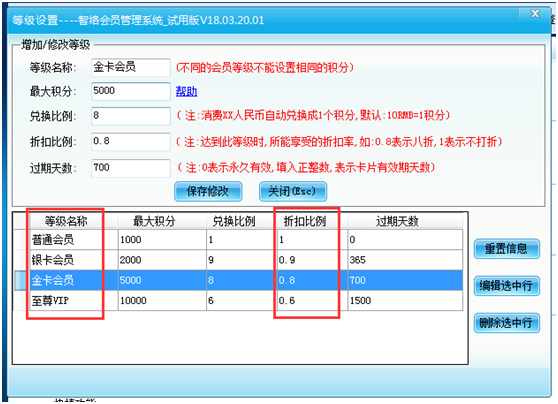The height and width of the screenshot is (404, 558).
Task: Click the 重置信息 button
Action: (506, 248)
